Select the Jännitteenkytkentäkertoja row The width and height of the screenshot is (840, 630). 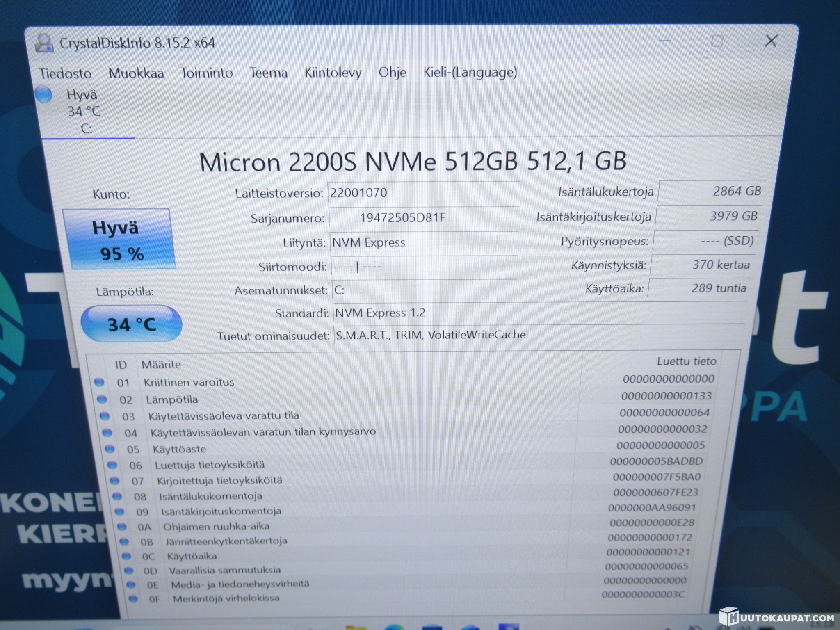(x=405, y=539)
